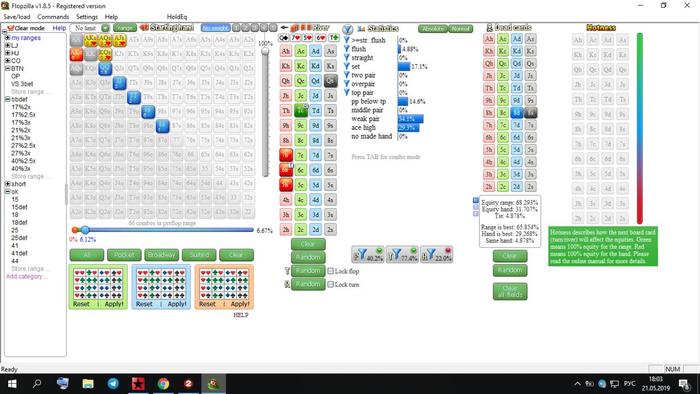Screen dimensions: 700x394
Task: Click the 9s card in board selector
Action: pyautogui.click(x=330, y=125)
